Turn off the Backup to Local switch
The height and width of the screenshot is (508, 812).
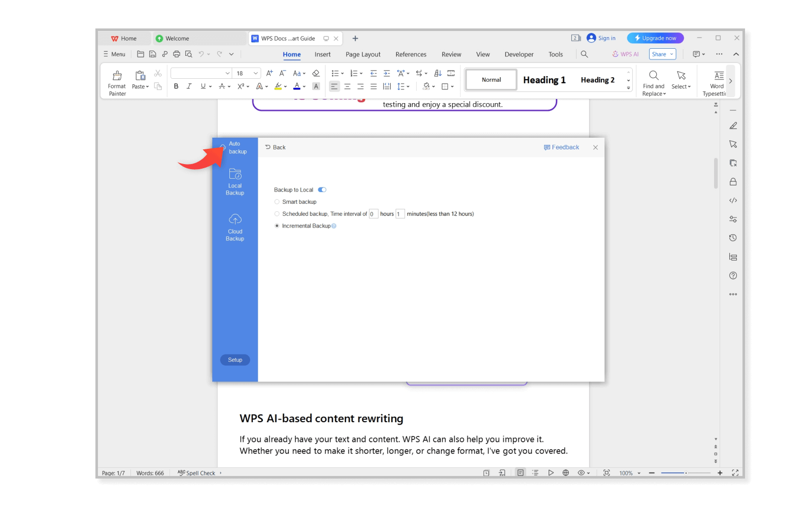(x=322, y=189)
